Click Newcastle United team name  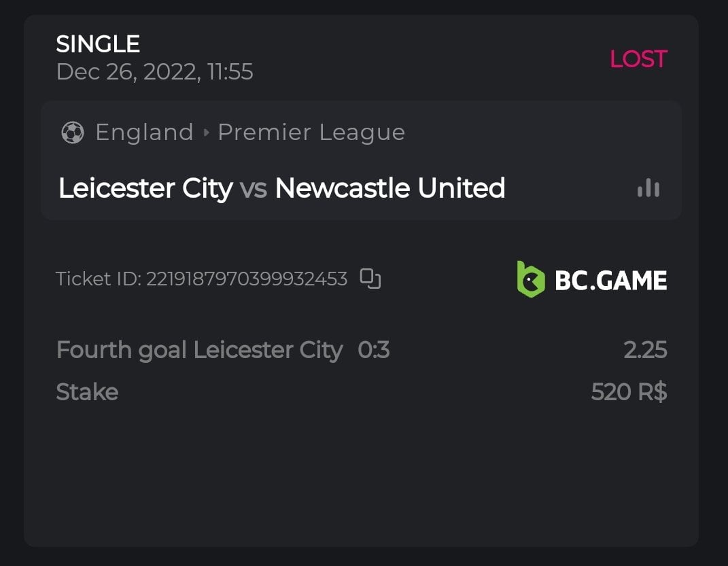[x=389, y=188]
